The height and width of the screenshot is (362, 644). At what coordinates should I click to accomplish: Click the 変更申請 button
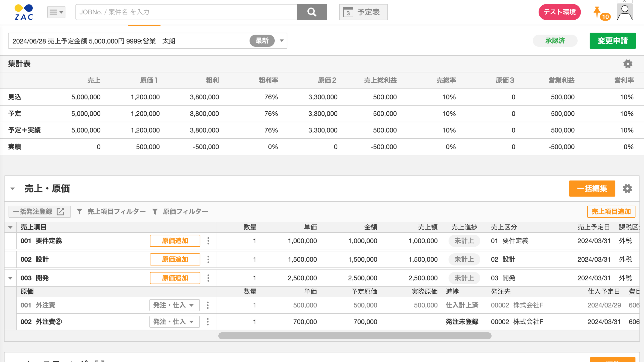click(613, 40)
